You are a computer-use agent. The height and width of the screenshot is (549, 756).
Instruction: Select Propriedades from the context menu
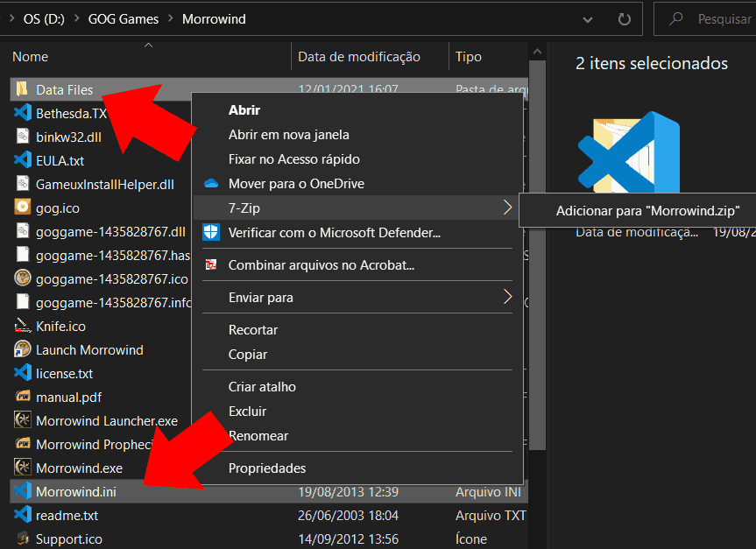(x=266, y=468)
